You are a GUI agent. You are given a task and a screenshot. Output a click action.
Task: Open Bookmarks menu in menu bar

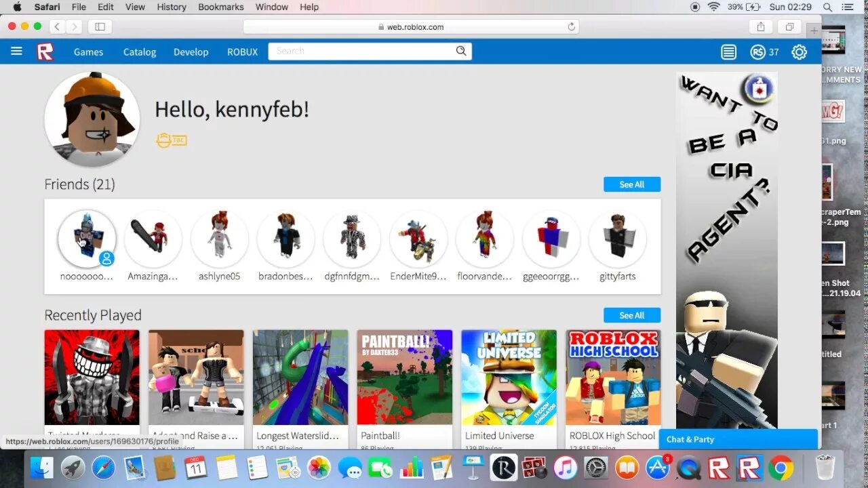[x=221, y=7]
